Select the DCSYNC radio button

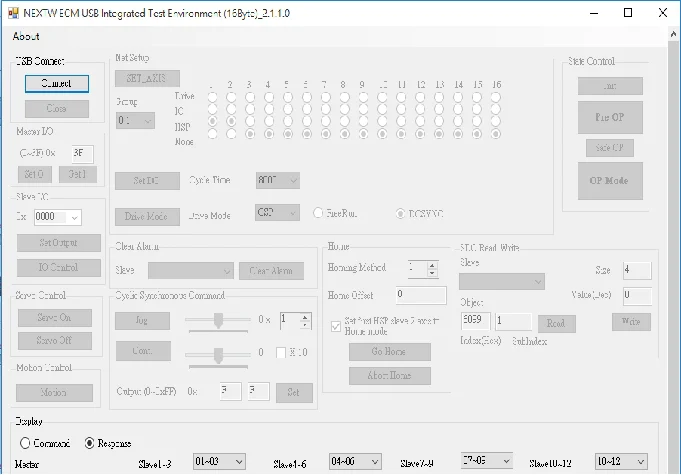pos(400,214)
